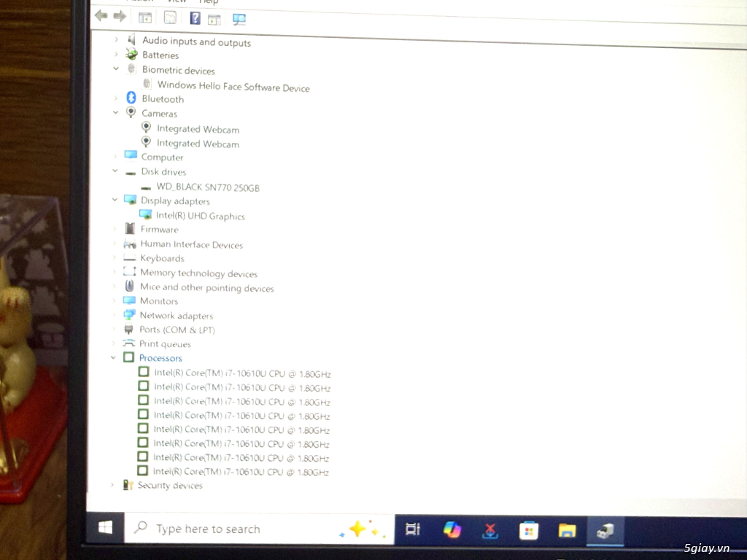
Task: Select the Intel(R) UHD Graphics label
Action: 201,216
